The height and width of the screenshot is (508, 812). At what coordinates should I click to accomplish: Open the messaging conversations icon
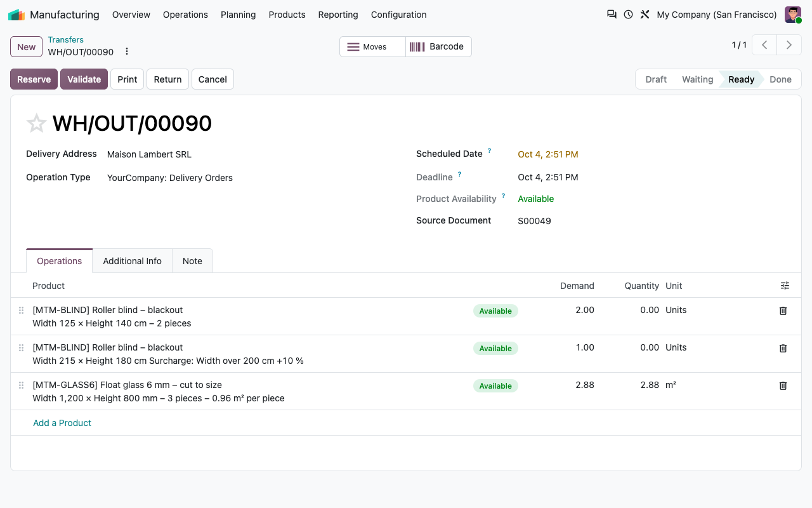612,14
